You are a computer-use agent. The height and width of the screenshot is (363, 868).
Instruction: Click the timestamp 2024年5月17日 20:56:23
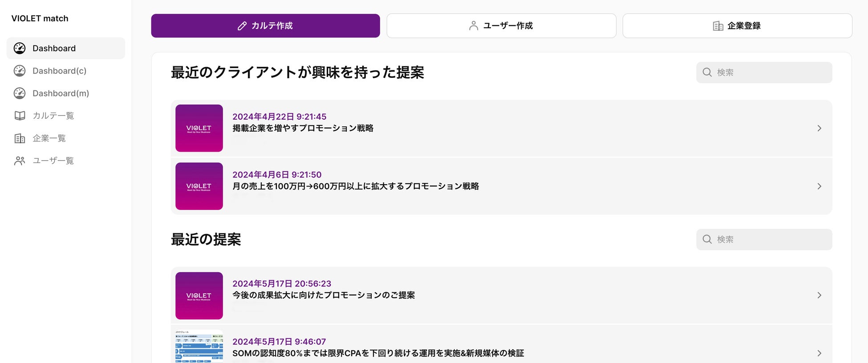[x=282, y=284]
